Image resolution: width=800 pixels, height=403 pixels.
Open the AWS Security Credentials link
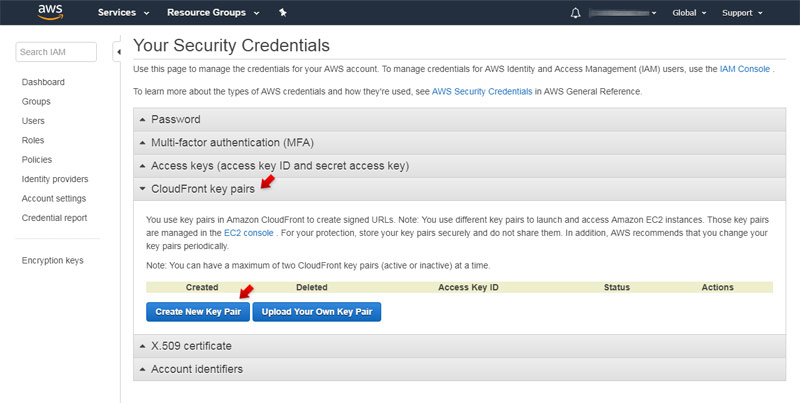[x=482, y=92]
